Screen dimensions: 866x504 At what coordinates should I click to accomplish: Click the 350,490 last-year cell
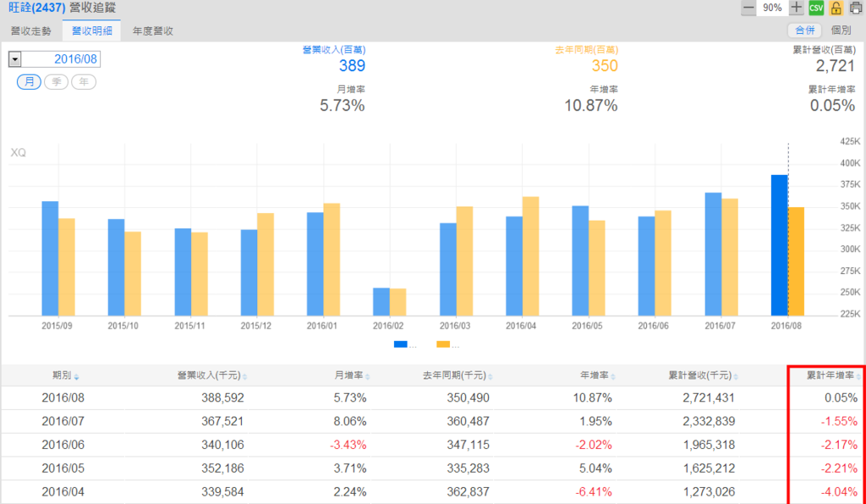[468, 398]
